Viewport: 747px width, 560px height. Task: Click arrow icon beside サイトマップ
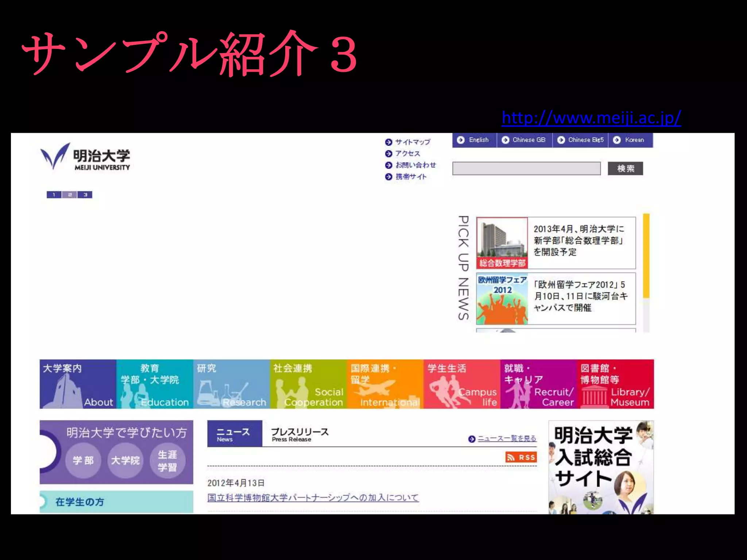point(389,142)
